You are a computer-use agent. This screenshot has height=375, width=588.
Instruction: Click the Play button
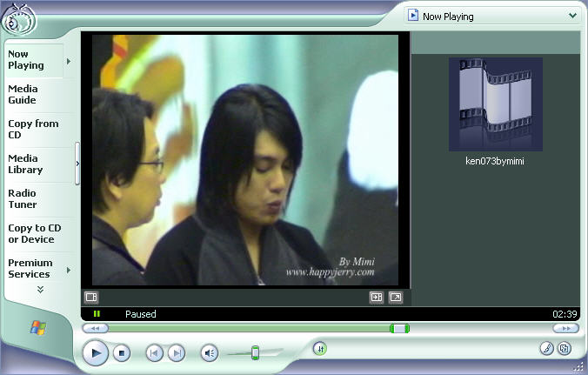96,353
